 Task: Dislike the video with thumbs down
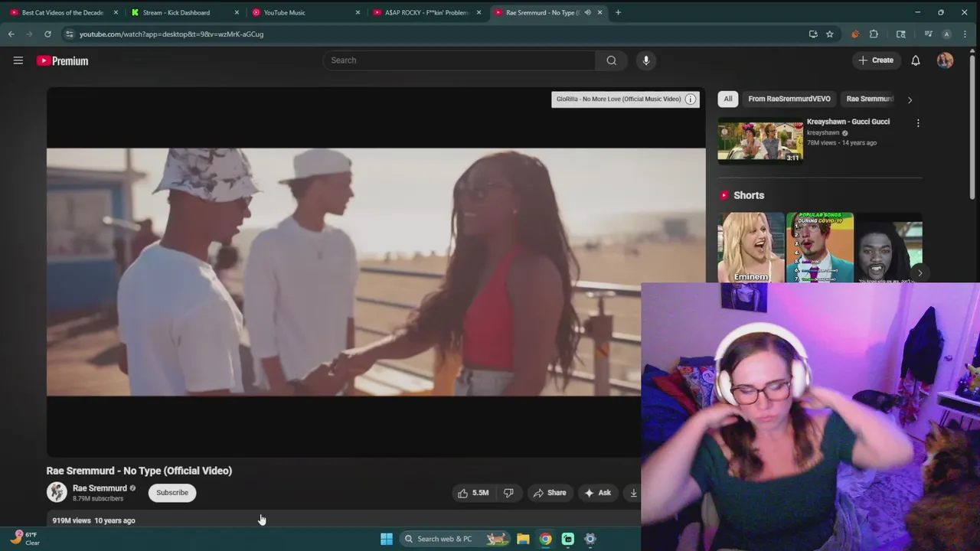[x=508, y=493]
